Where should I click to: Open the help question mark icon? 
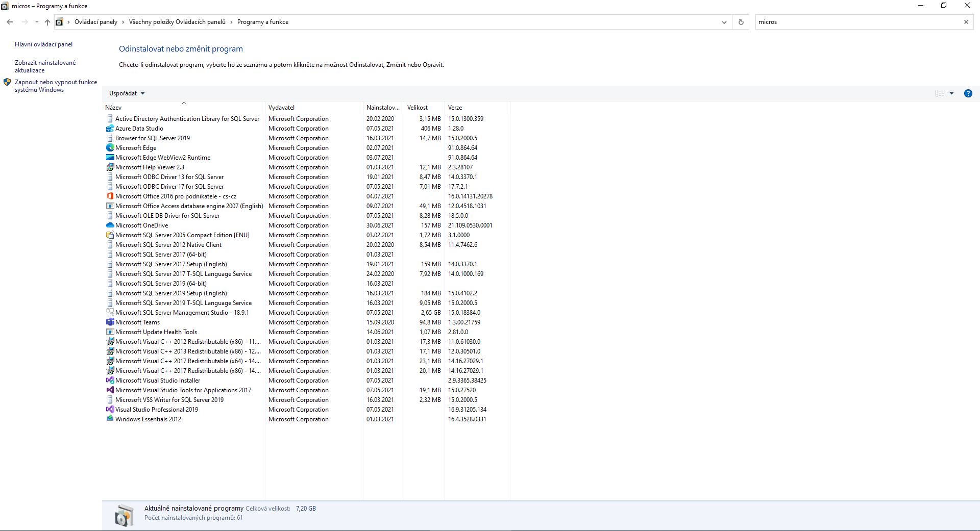coord(968,93)
